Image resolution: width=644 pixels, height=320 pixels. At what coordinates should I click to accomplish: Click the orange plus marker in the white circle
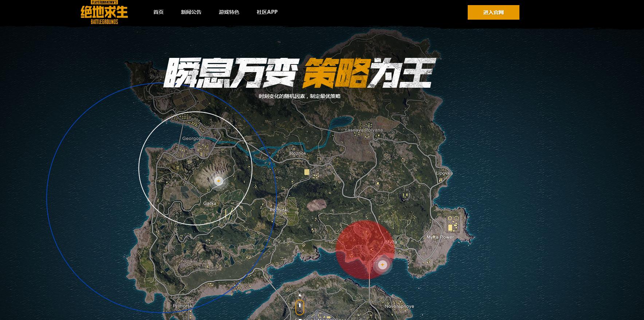pos(219,181)
